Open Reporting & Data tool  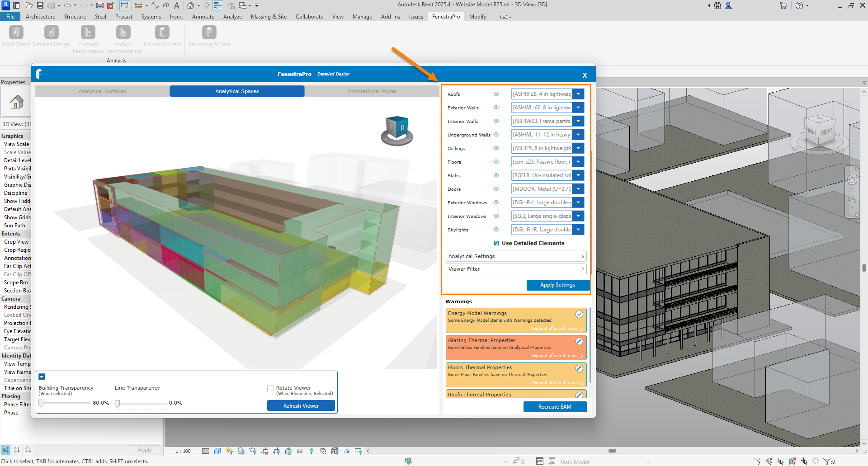[209, 33]
